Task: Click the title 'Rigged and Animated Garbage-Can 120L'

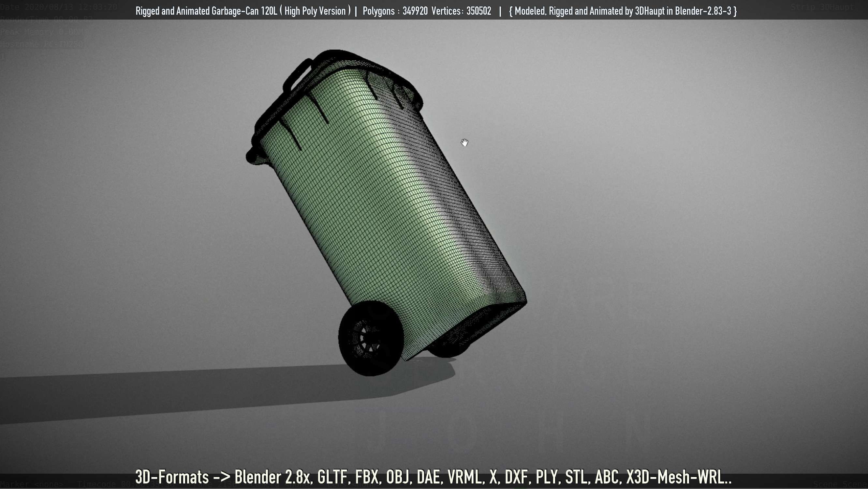Action: 206,11
